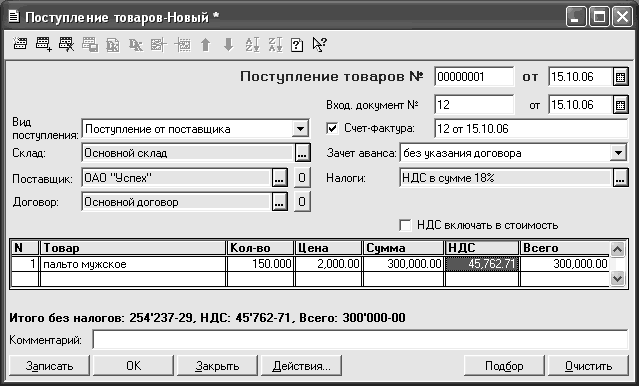
Task: Open the Склад selection ellipsis button
Action: point(302,153)
